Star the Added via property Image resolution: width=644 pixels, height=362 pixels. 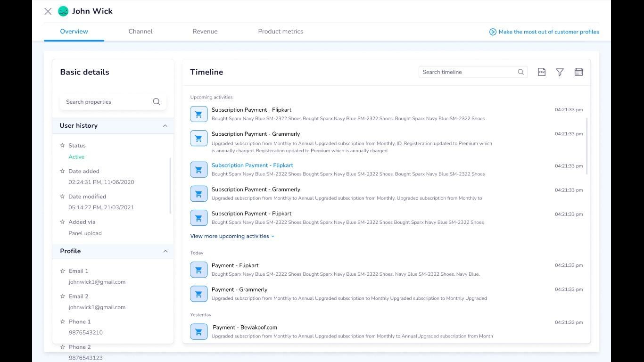(x=62, y=222)
